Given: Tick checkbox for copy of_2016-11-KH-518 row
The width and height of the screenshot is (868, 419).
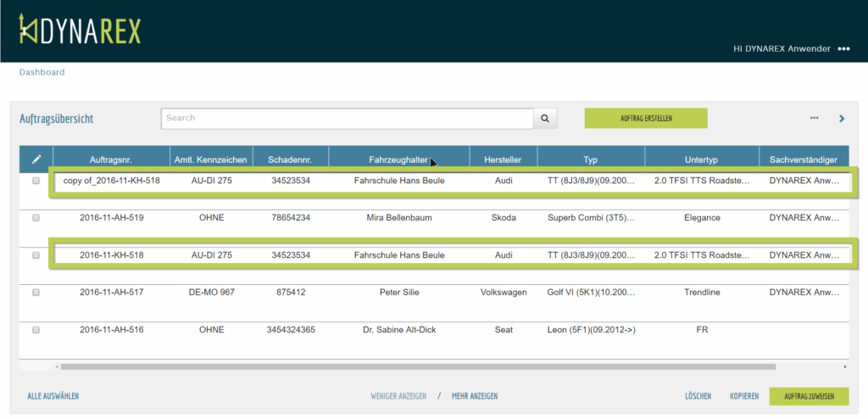Looking at the screenshot, I should click(36, 182).
